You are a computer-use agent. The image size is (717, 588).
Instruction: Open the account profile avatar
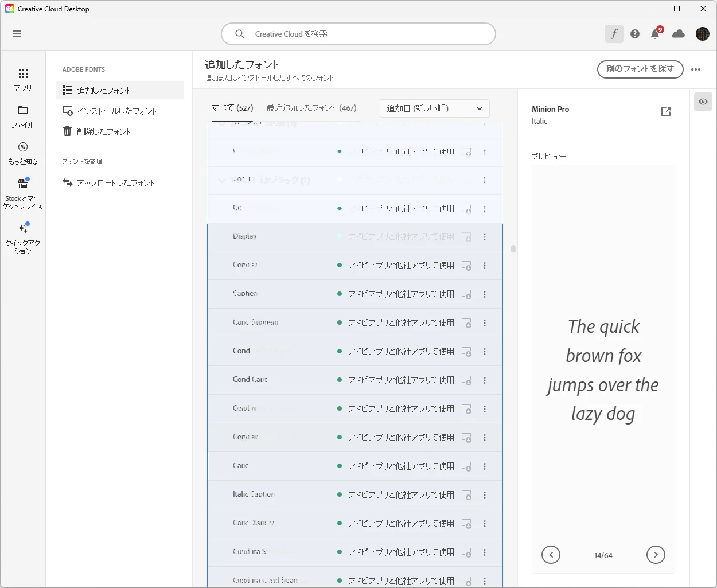pos(703,34)
